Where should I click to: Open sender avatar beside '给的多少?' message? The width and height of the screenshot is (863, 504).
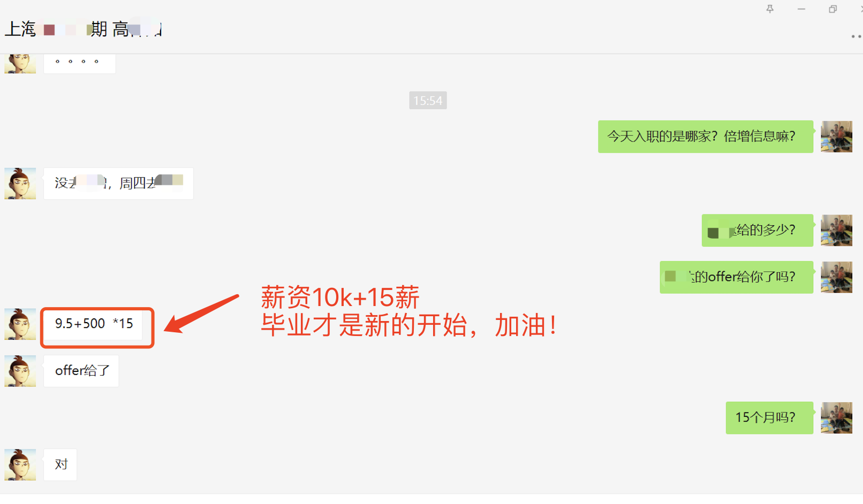(x=836, y=231)
